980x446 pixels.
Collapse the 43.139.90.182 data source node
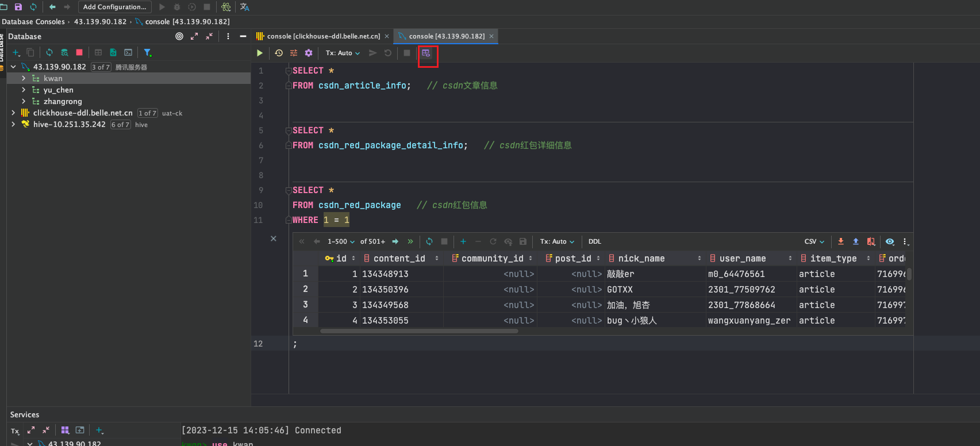13,67
